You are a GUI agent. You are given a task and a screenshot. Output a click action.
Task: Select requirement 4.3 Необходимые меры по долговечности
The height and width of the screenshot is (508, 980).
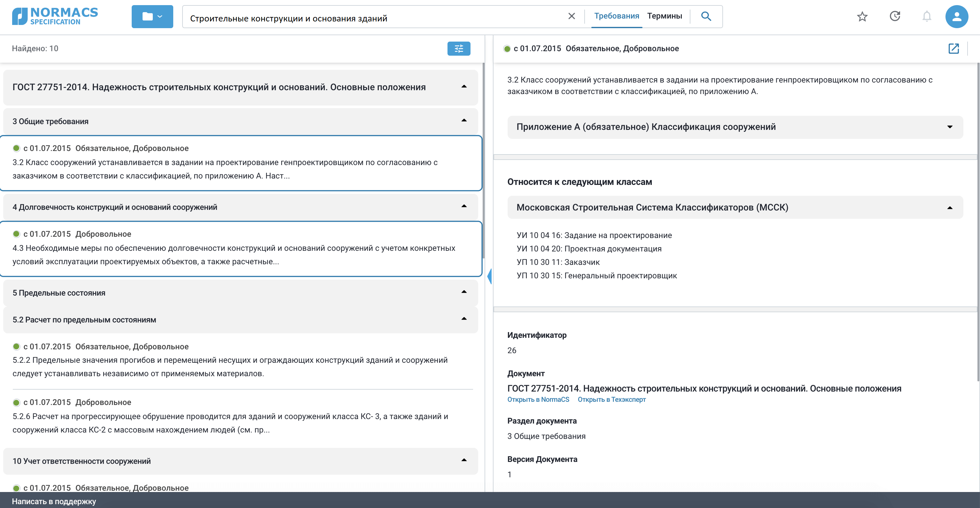tap(241, 249)
